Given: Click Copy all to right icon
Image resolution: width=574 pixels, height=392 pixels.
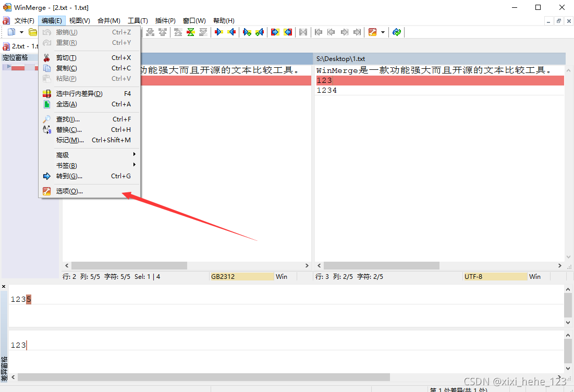Looking at the screenshot, I should click(275, 32).
